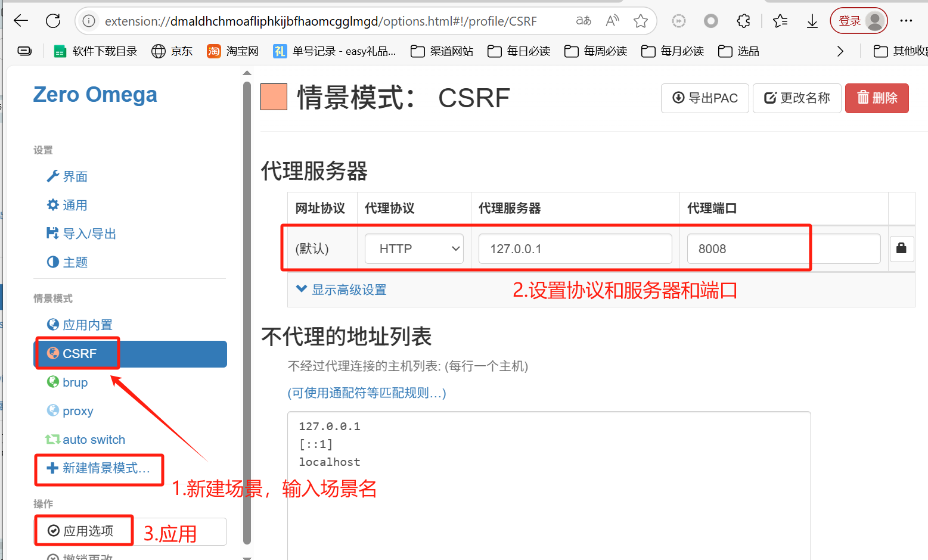
Task: Click the 更改名称 rename button
Action: pyautogui.click(x=797, y=98)
